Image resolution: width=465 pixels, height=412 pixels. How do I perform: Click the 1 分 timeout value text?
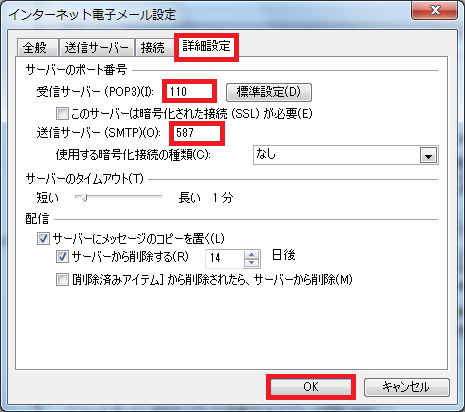(223, 198)
